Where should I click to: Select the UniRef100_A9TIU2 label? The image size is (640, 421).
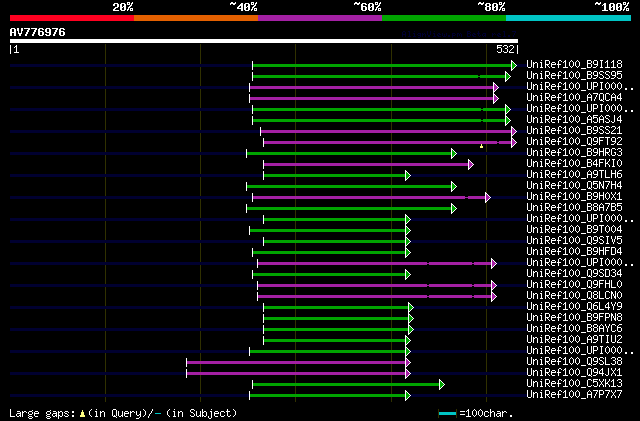click(x=574, y=340)
